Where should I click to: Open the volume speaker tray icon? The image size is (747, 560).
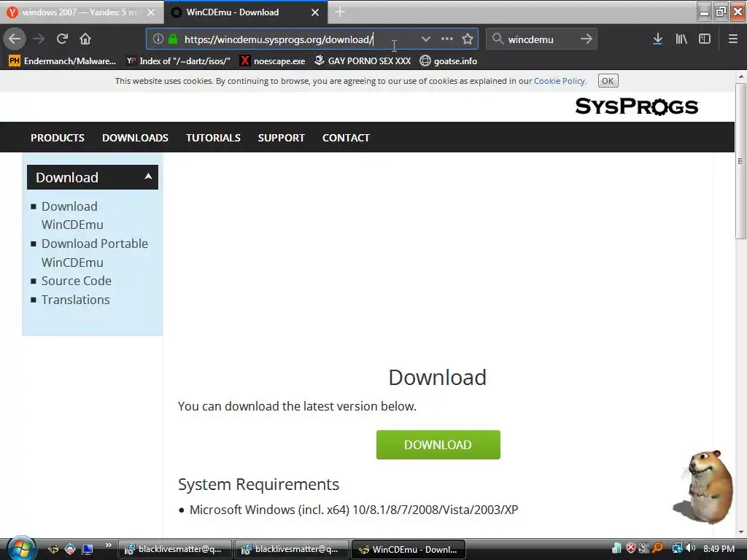[x=691, y=548]
